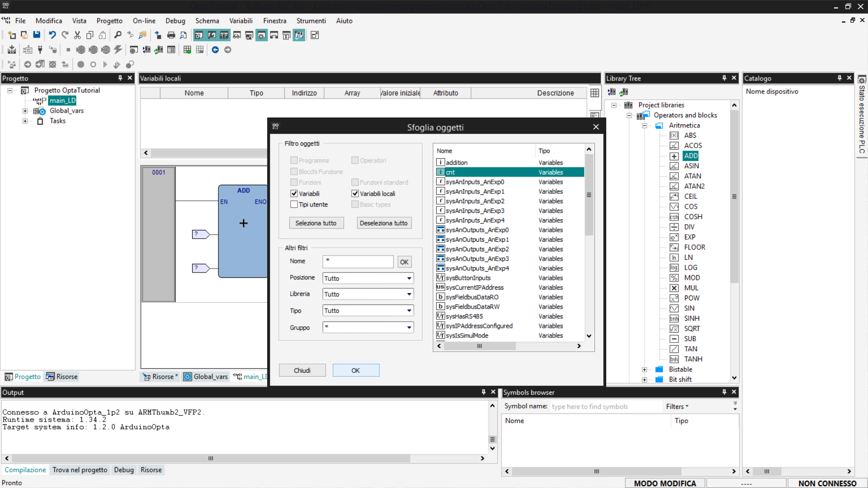Click the Cut scissors icon

coord(77,35)
